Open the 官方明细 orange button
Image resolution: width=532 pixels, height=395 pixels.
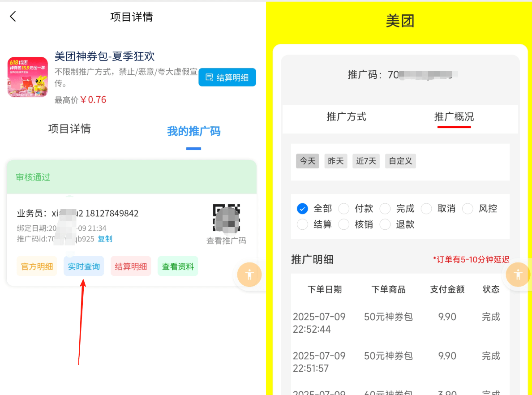(x=37, y=266)
